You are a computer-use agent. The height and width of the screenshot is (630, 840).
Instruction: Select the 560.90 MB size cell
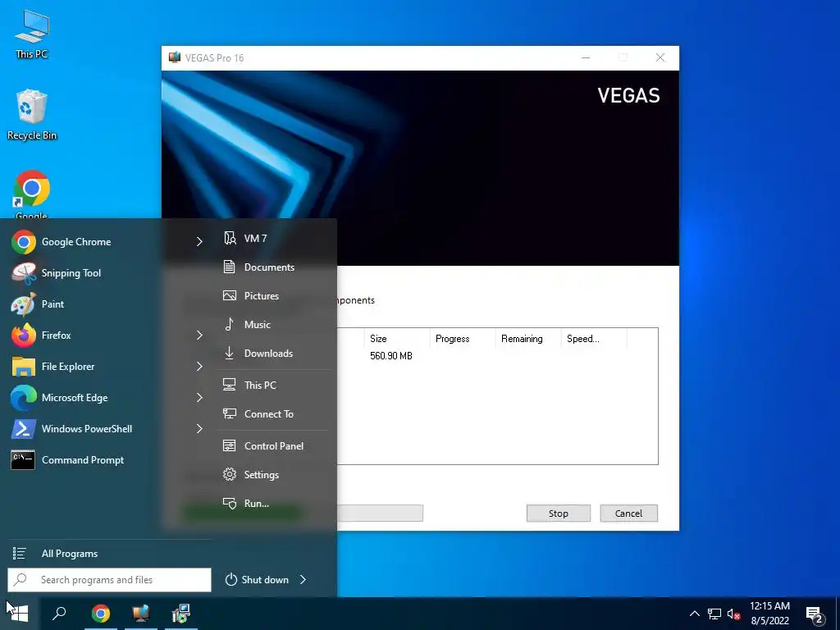click(391, 356)
